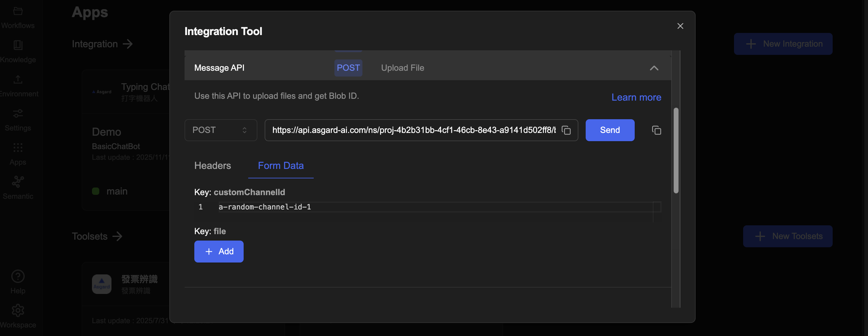Open the POST method dropdown
The height and width of the screenshot is (336, 868).
click(x=221, y=130)
